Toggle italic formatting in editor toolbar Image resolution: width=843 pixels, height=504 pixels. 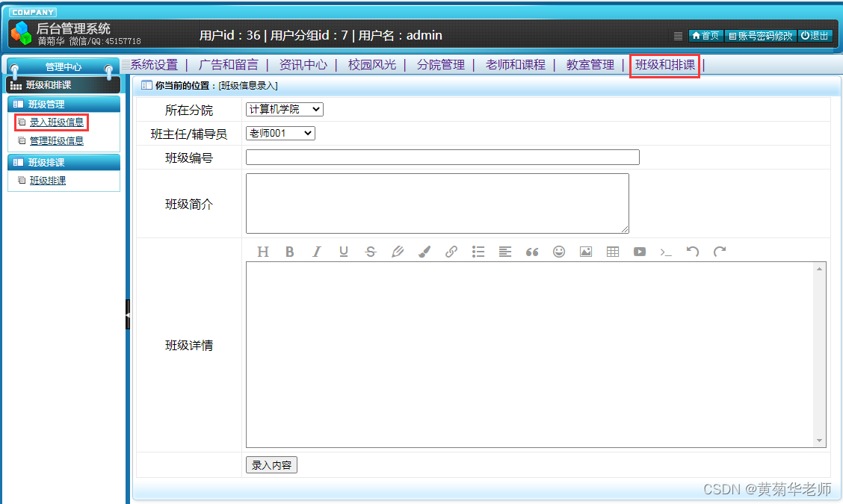317,252
